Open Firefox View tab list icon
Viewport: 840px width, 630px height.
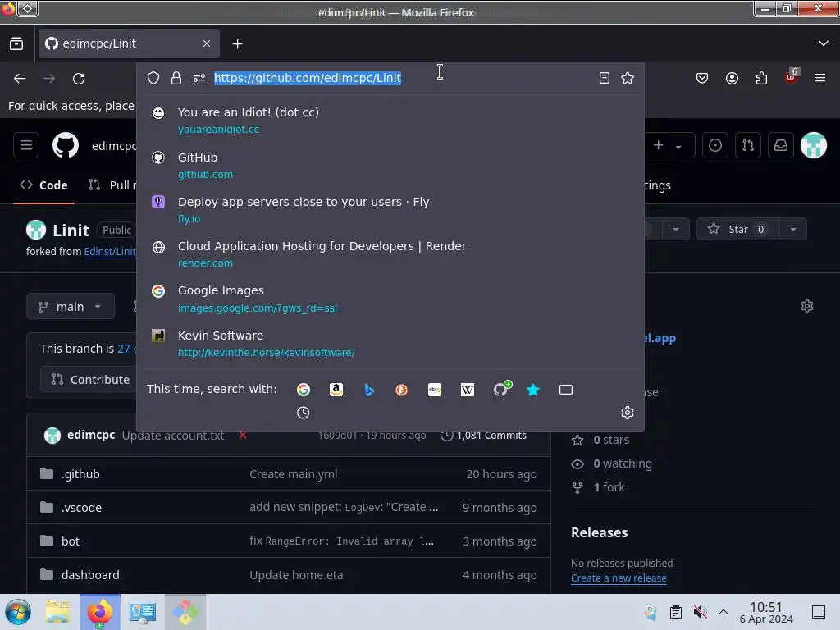pos(16,43)
